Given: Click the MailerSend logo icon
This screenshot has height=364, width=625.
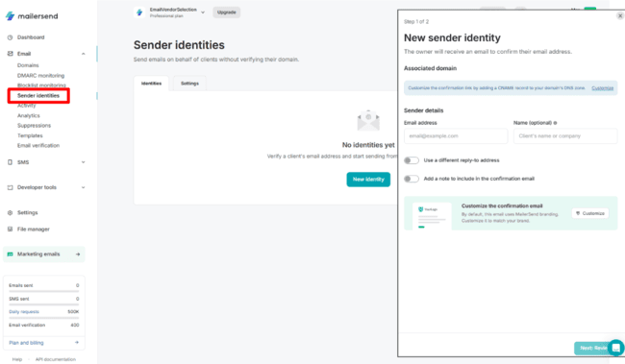Looking at the screenshot, I should coord(10,16).
